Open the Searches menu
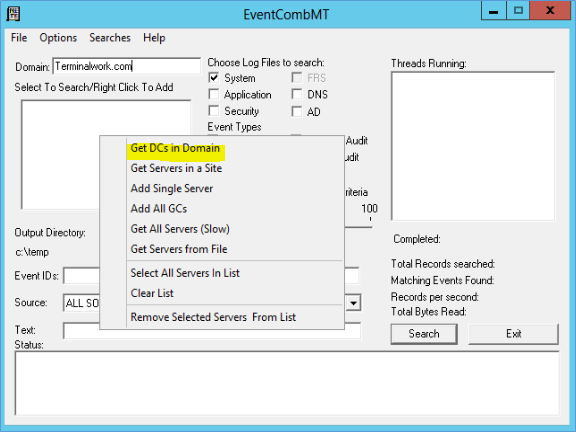Screen dimensions: 576x432 110,38
